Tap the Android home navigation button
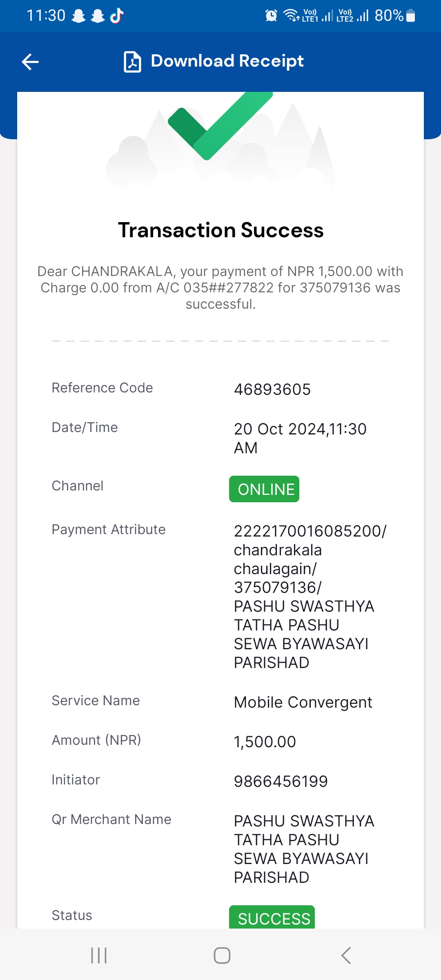Image resolution: width=441 pixels, height=980 pixels. click(222, 955)
